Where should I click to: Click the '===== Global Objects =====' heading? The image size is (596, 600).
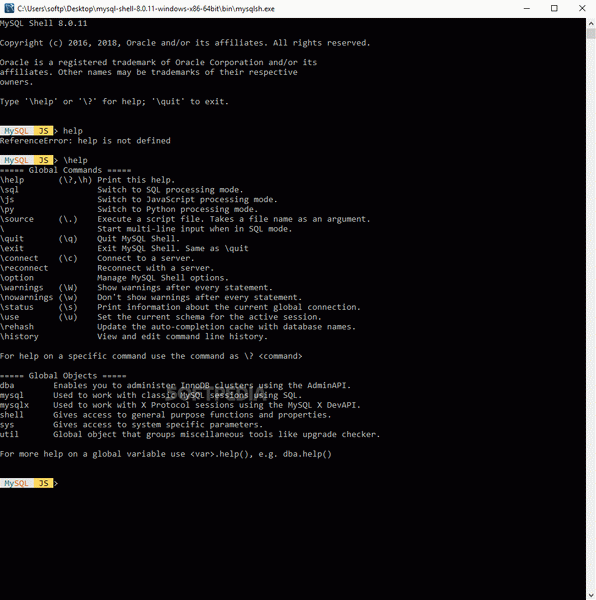click(x=63, y=376)
